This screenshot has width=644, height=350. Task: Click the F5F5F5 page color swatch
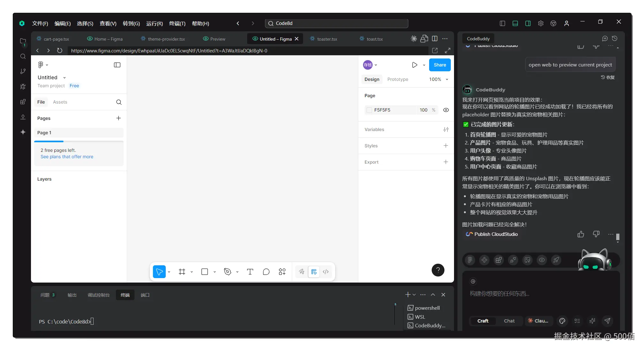click(x=369, y=110)
